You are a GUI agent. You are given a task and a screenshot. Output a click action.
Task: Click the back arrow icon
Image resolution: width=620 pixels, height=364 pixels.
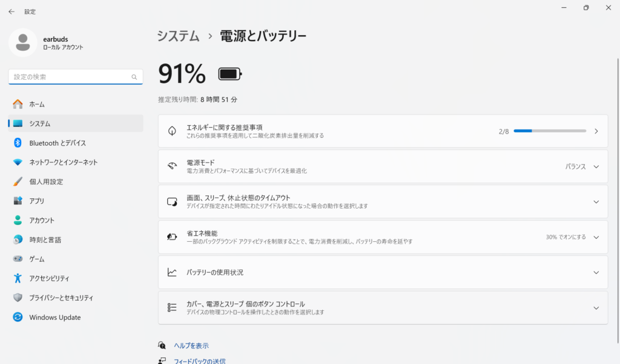[x=12, y=11]
